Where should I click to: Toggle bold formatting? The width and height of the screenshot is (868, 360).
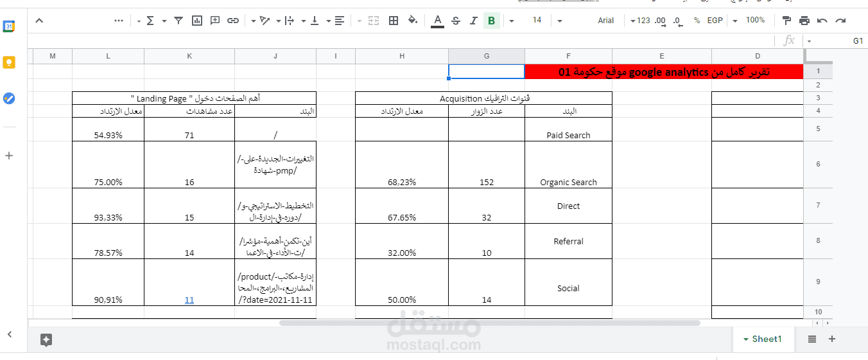pos(492,21)
